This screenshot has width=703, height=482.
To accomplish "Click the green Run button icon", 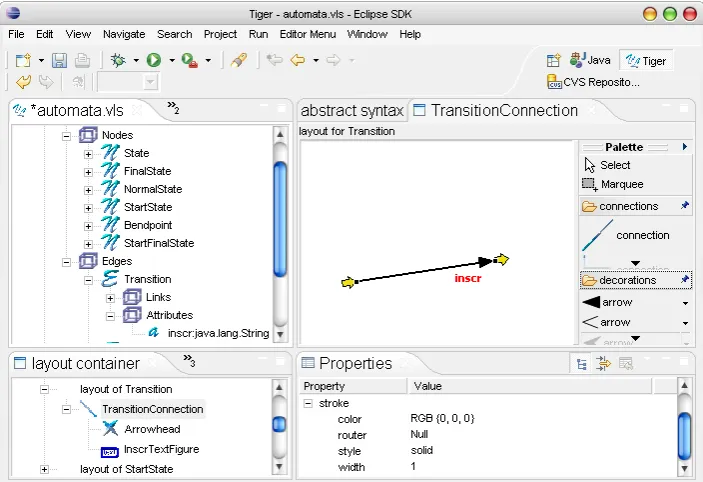I will (x=154, y=60).
